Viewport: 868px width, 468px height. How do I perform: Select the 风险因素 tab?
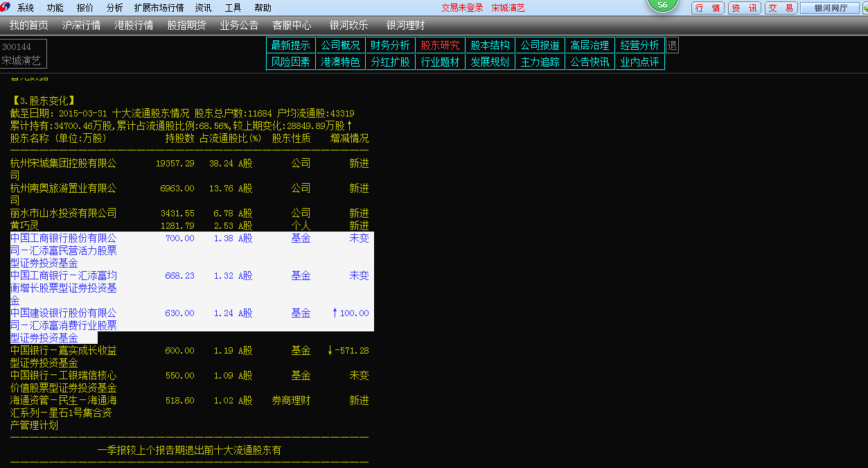tap(291, 62)
